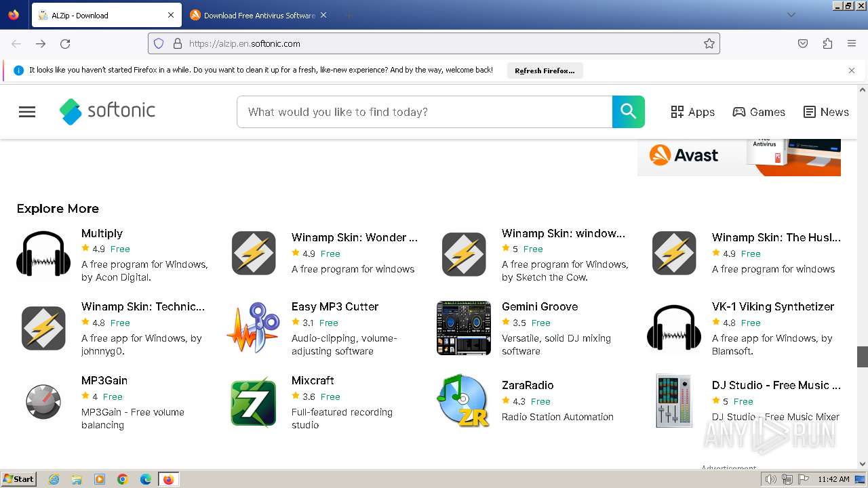The image size is (868, 488).
Task: Click the site padlock icon
Action: [x=178, y=43]
